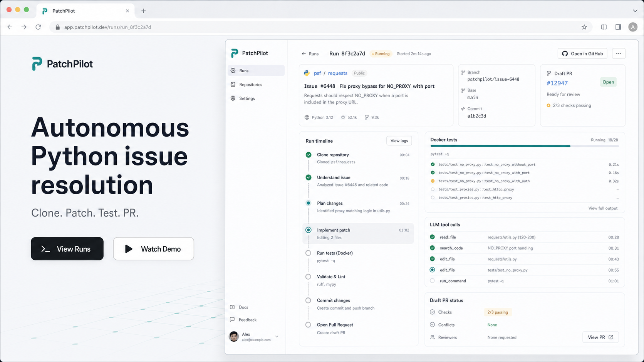
Task: Click the Open in GitHub button
Action: 582,53
